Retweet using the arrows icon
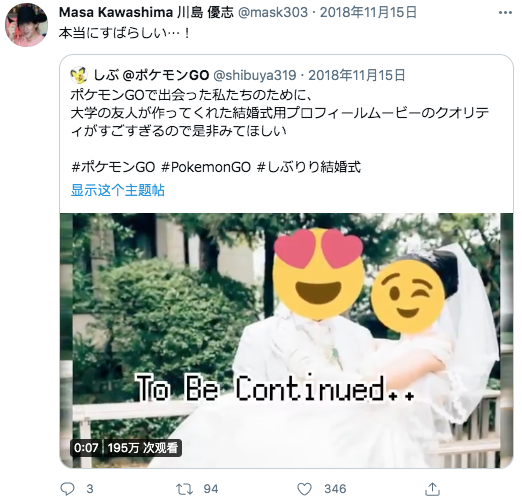The width and height of the screenshot is (522, 504). 184,489
